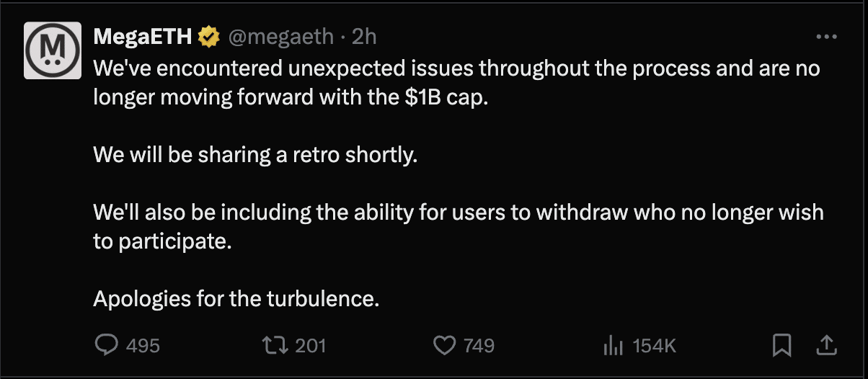The width and height of the screenshot is (868, 379).
Task: Click the reply speech bubble icon
Action: [x=107, y=346]
